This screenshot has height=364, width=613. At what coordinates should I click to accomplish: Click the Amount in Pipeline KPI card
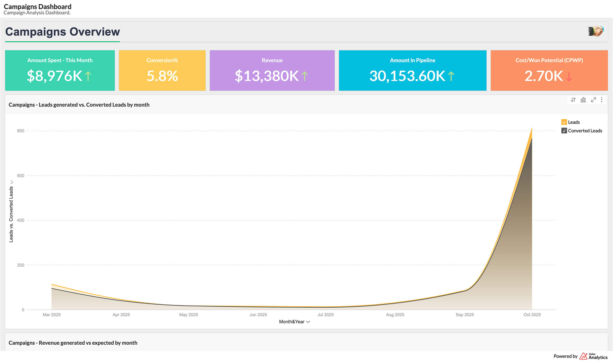coord(412,70)
